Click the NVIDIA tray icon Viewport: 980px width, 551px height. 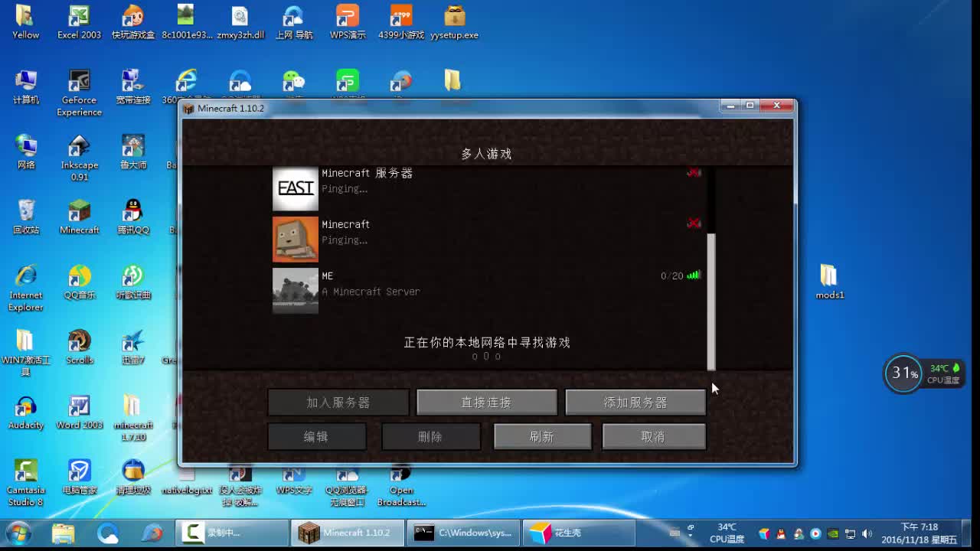pyautogui.click(x=832, y=533)
